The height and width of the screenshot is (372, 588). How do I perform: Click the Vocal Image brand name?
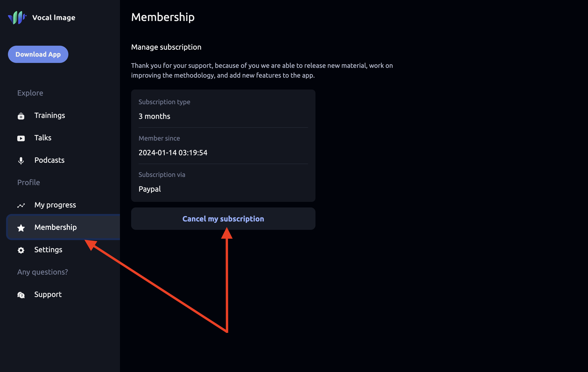(54, 17)
